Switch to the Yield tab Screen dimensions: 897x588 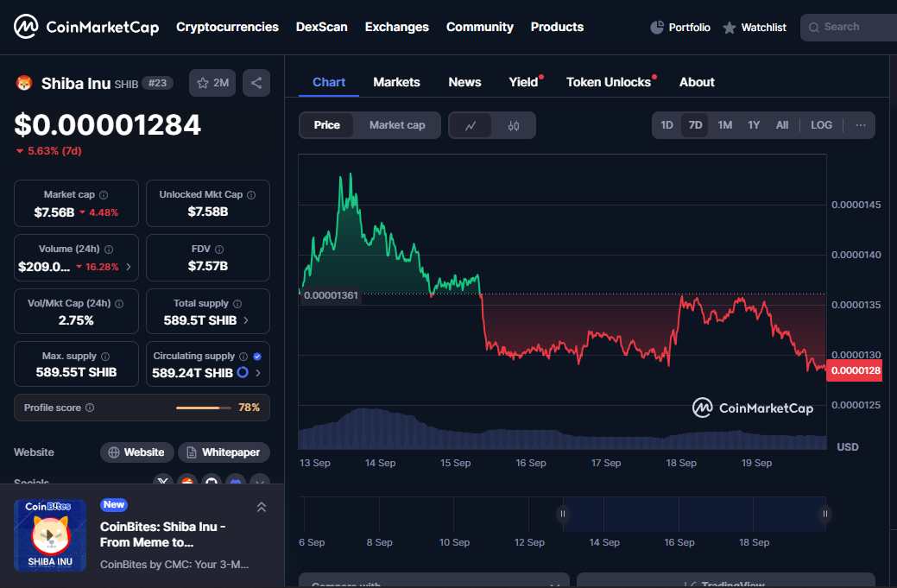point(523,82)
